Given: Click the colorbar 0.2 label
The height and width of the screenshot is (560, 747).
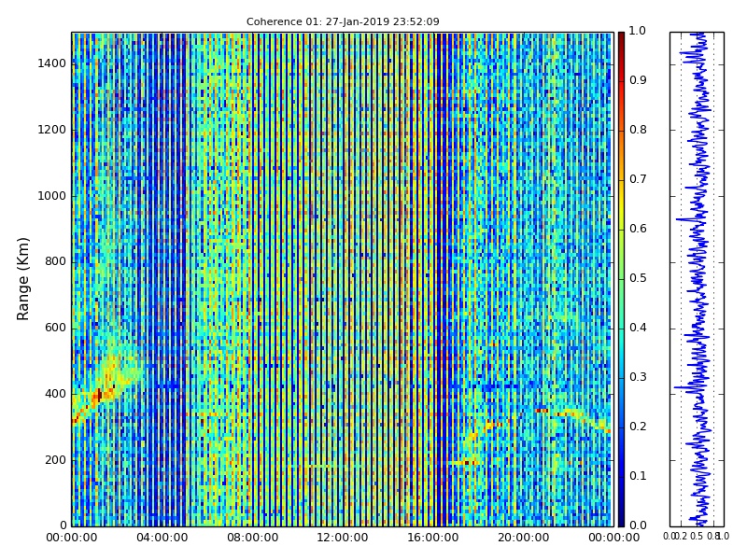Looking at the screenshot, I should pos(638,427).
